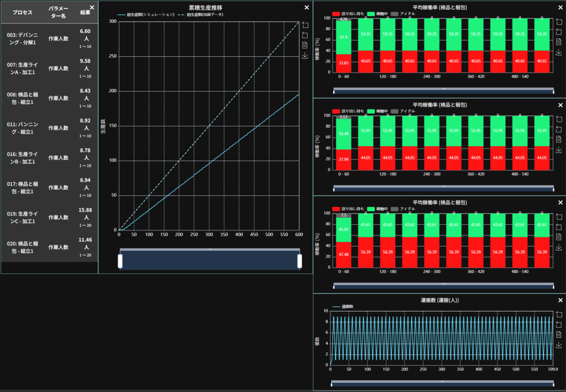This screenshot has width=566, height=392.
Task: Download image of chart showing 43.61 bars
Action: 559,247
